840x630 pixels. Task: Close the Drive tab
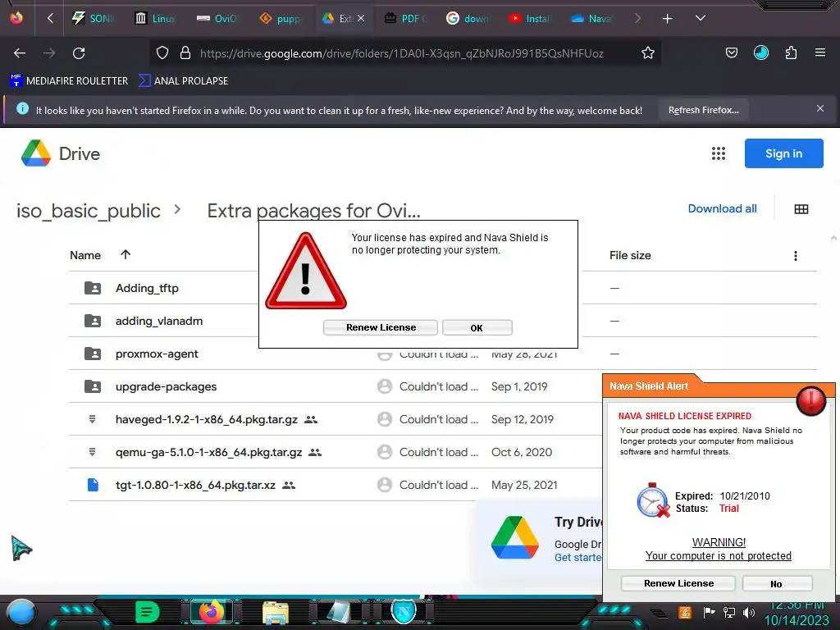tap(361, 18)
